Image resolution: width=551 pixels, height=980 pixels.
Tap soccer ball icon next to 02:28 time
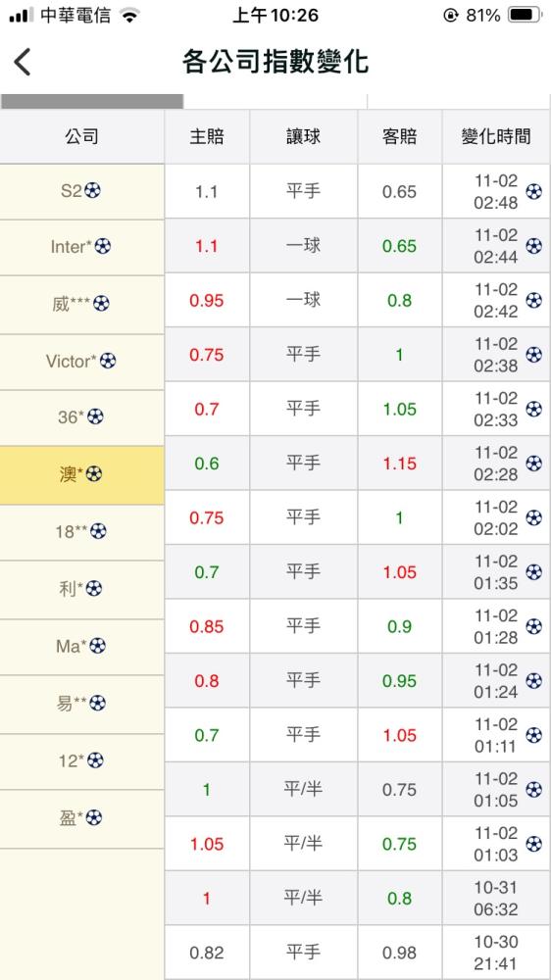tap(533, 464)
